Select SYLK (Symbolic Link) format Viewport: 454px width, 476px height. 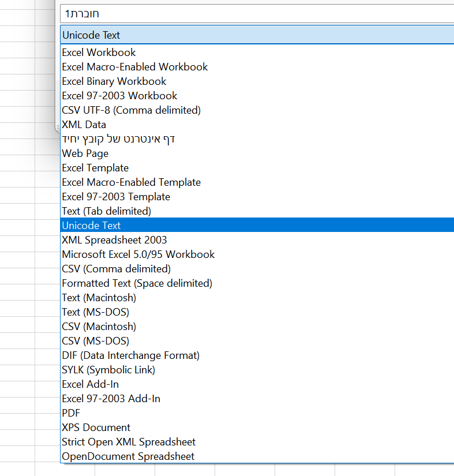pyautogui.click(x=257, y=370)
